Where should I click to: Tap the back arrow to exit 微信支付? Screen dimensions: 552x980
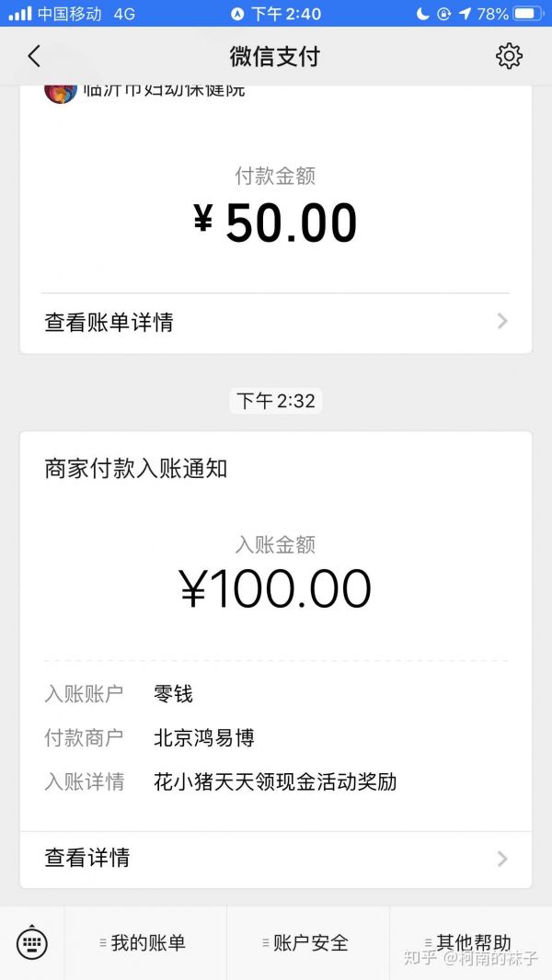[34, 56]
